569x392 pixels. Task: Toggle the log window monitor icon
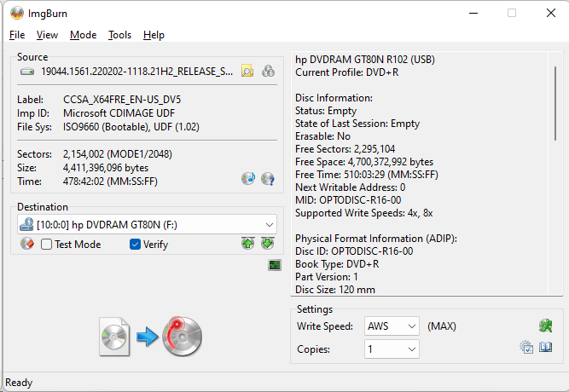[x=274, y=266]
